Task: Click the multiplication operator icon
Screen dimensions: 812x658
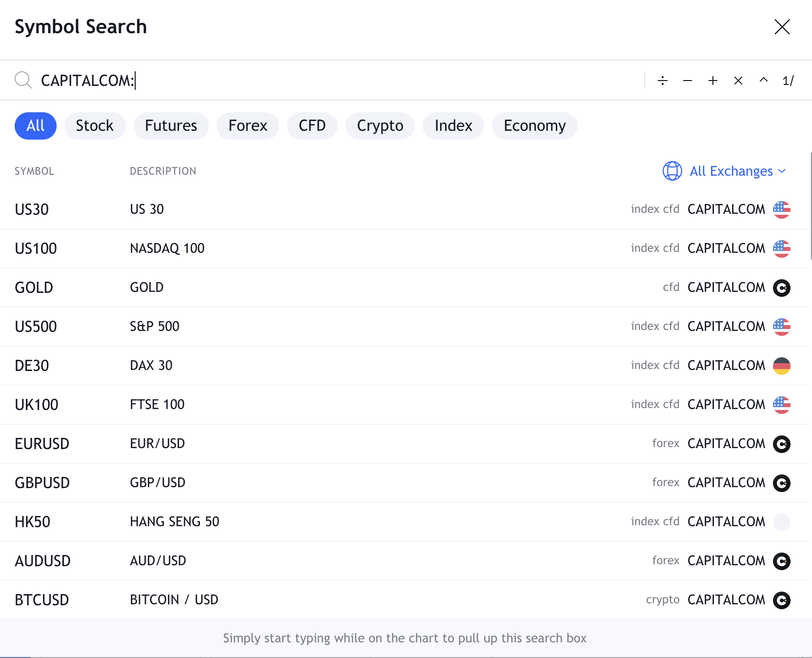Action: tap(738, 81)
